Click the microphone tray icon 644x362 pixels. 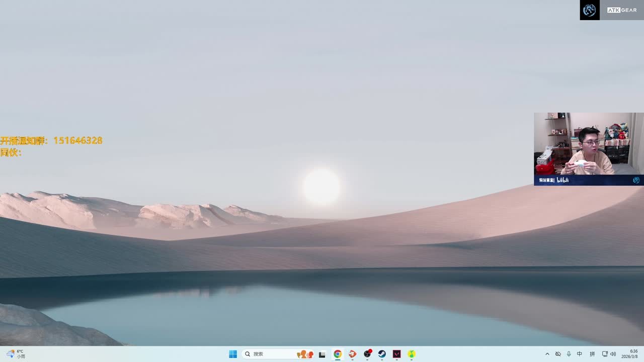(x=569, y=354)
